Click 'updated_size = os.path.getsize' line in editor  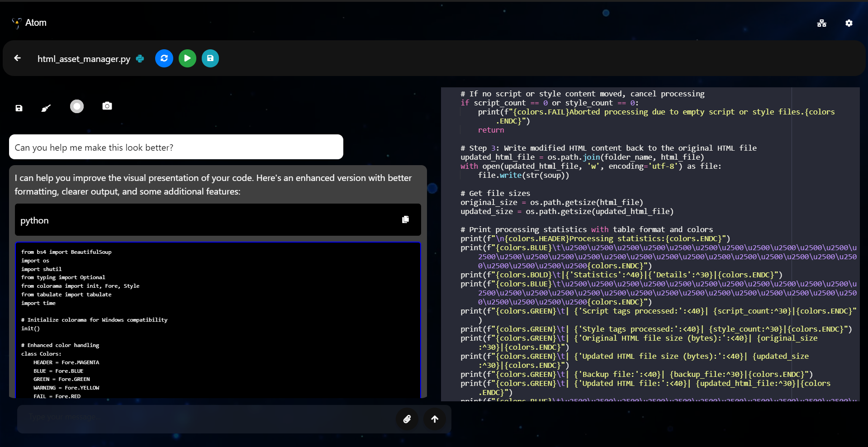567,212
